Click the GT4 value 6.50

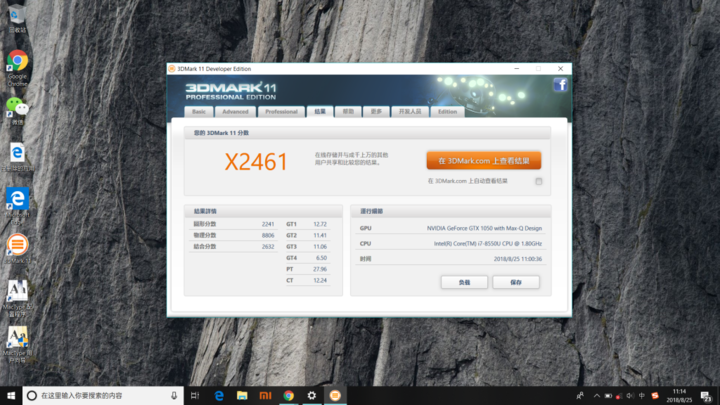321,258
